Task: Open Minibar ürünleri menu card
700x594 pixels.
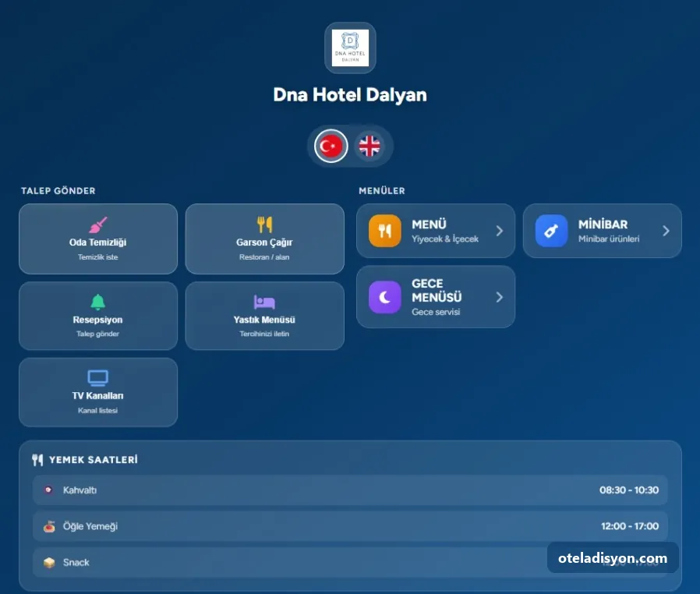Action: point(603,231)
